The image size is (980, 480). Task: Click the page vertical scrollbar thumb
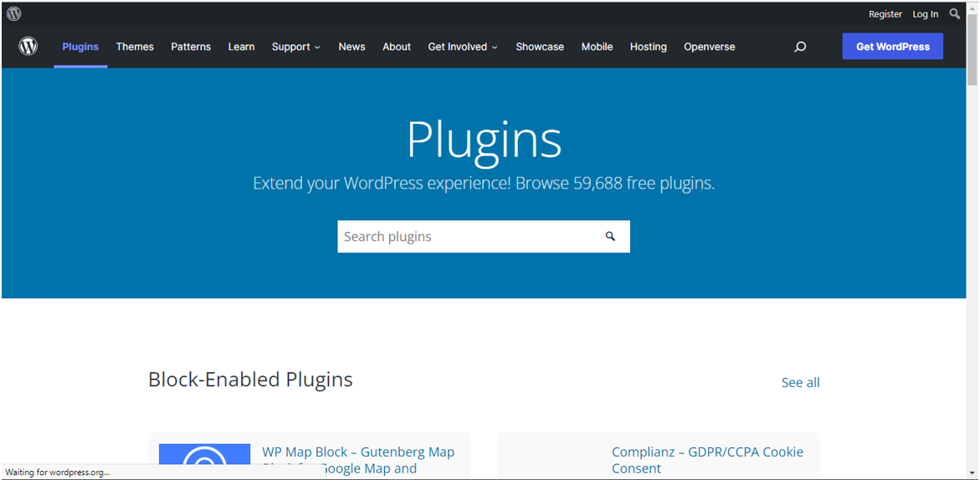click(x=972, y=49)
